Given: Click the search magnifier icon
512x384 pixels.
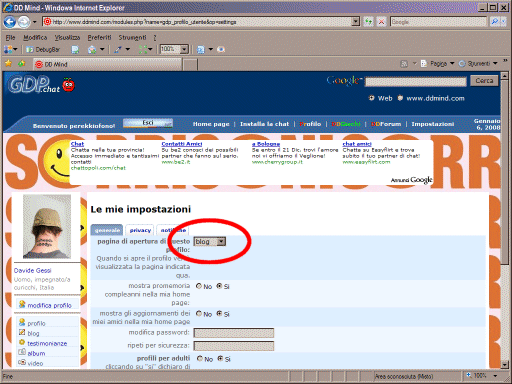Looking at the screenshot, I should coord(495,22).
